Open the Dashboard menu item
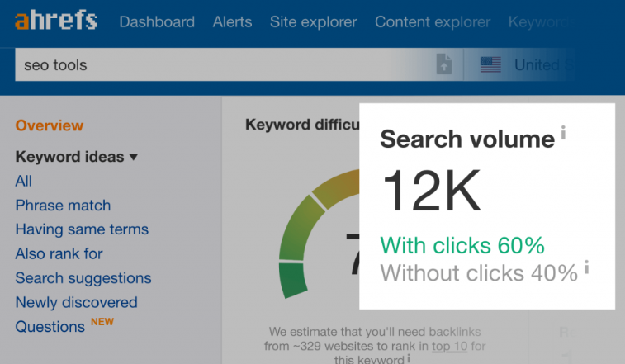This screenshot has width=625, height=364. click(x=157, y=22)
